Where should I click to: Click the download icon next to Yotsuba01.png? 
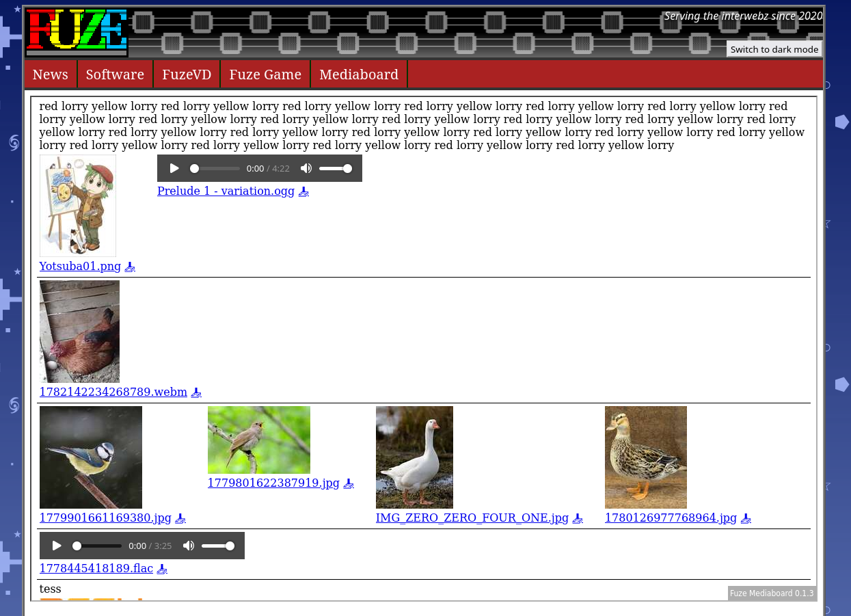point(130,267)
